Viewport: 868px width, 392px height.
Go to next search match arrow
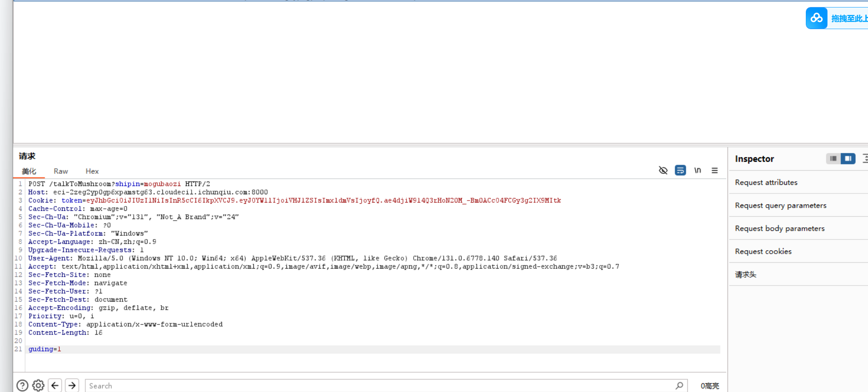[x=72, y=385]
